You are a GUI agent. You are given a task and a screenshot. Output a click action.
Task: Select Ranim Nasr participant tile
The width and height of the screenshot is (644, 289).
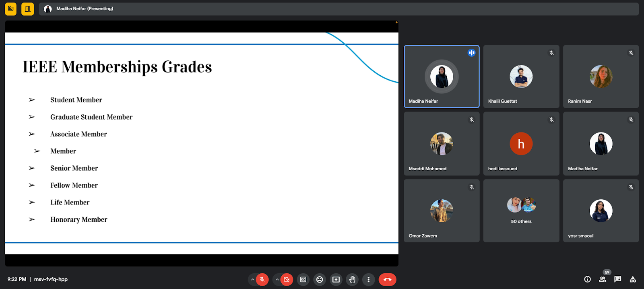[x=601, y=76]
